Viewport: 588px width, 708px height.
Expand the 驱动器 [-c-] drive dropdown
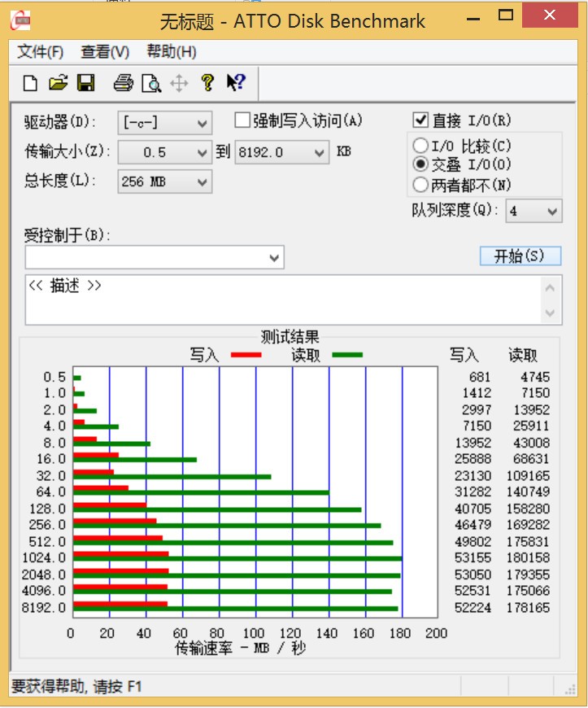[x=165, y=123]
